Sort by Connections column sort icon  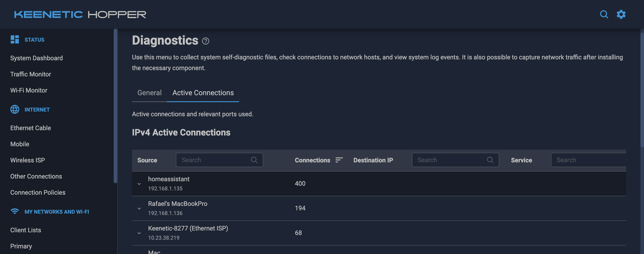click(x=339, y=160)
